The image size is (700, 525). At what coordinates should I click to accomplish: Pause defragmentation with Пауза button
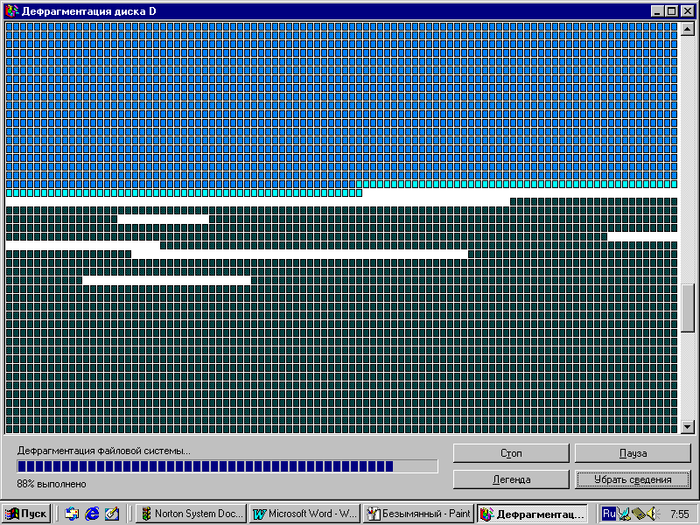point(633,453)
